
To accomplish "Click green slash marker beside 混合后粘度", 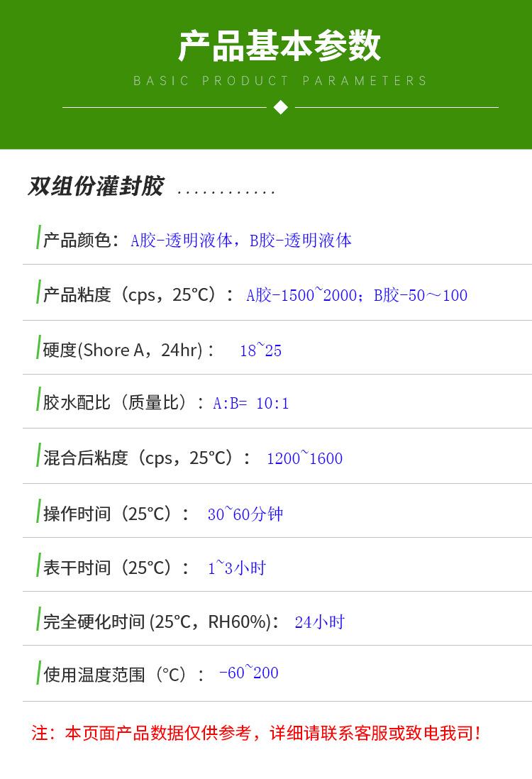I will [38, 455].
